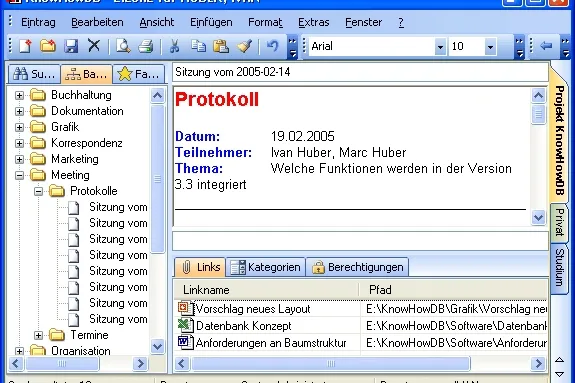Expand the standard toolbar overflow chevron
The width and height of the screenshot is (575, 383).
pyautogui.click(x=292, y=47)
